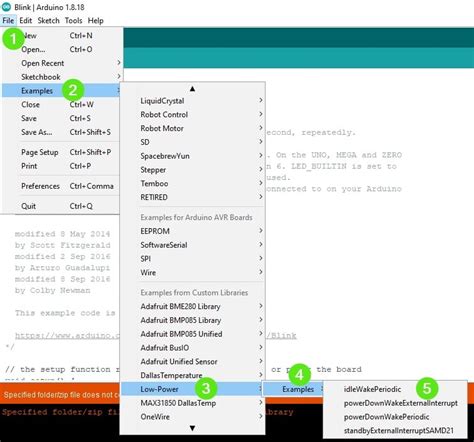Expand RETIRED examples
474x442 pixels.
pos(193,197)
